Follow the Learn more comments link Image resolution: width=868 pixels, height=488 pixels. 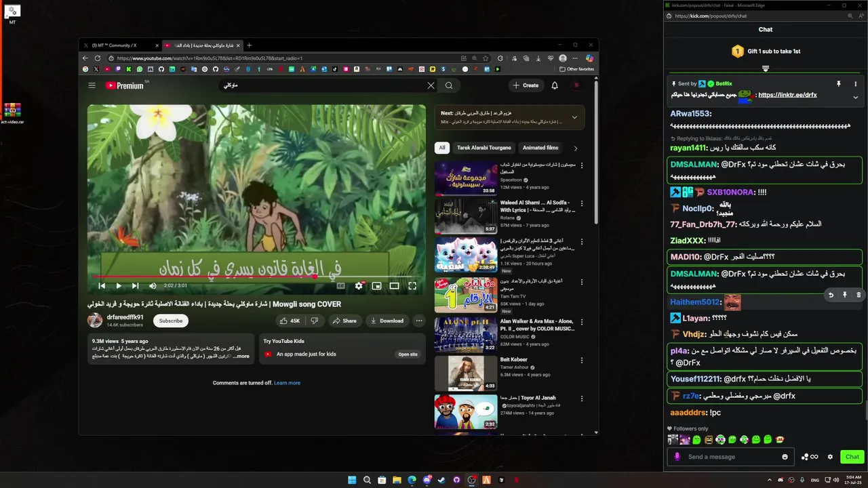point(287,383)
